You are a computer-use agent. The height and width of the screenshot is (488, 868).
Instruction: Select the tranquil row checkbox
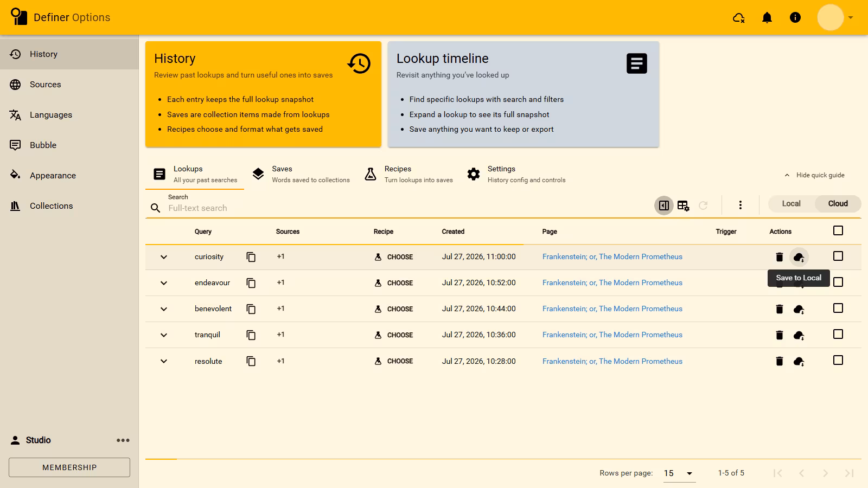tap(838, 334)
